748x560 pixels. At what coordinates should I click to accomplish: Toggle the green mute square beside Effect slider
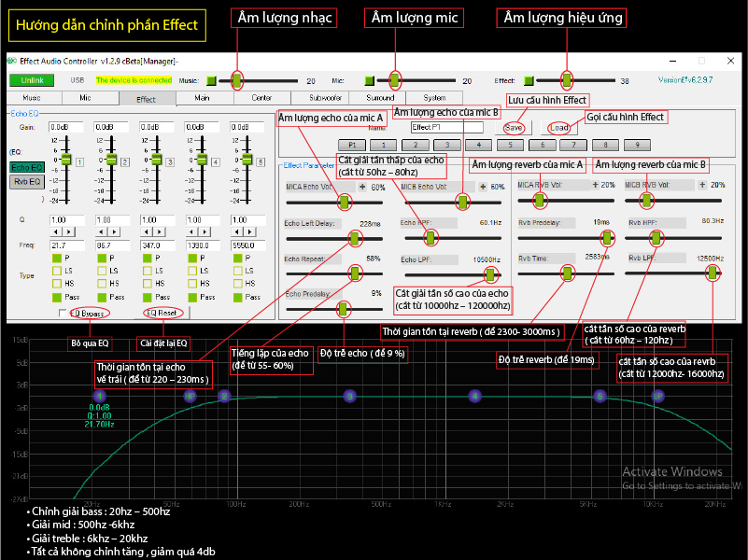(529, 81)
